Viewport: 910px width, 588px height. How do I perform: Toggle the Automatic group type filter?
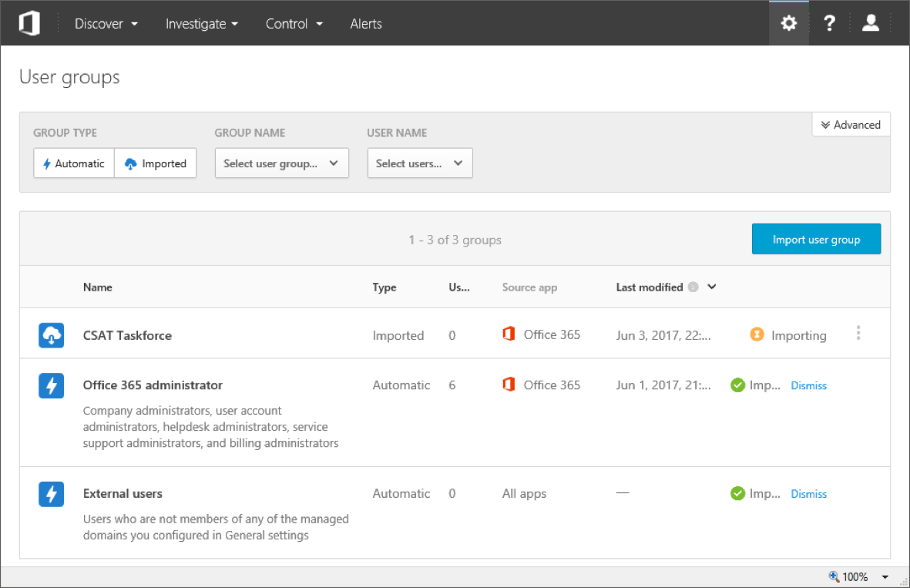(73, 163)
